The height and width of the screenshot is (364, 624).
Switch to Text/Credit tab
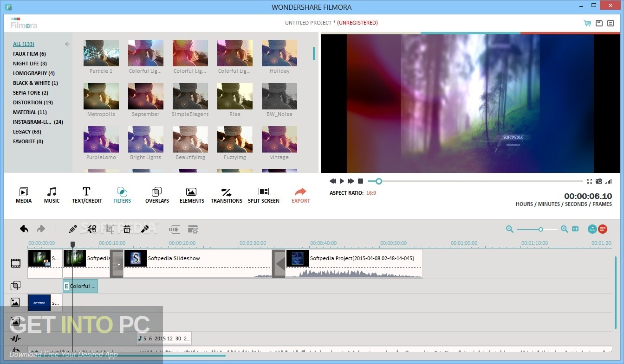pyautogui.click(x=87, y=195)
